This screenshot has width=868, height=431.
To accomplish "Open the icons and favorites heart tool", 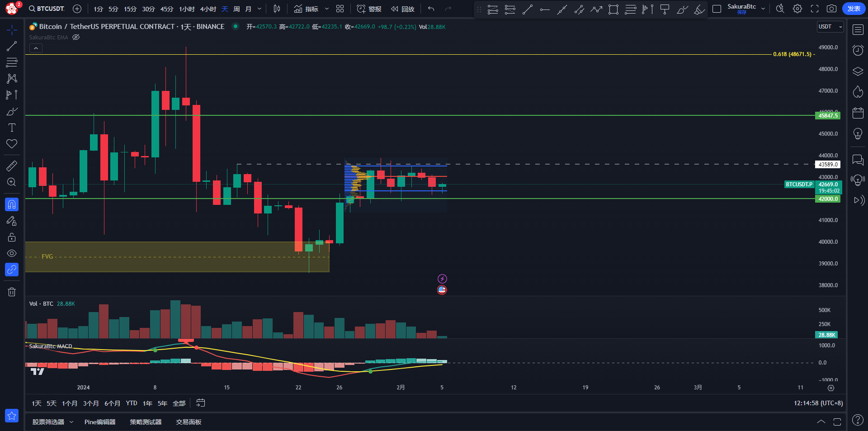I will tap(12, 144).
